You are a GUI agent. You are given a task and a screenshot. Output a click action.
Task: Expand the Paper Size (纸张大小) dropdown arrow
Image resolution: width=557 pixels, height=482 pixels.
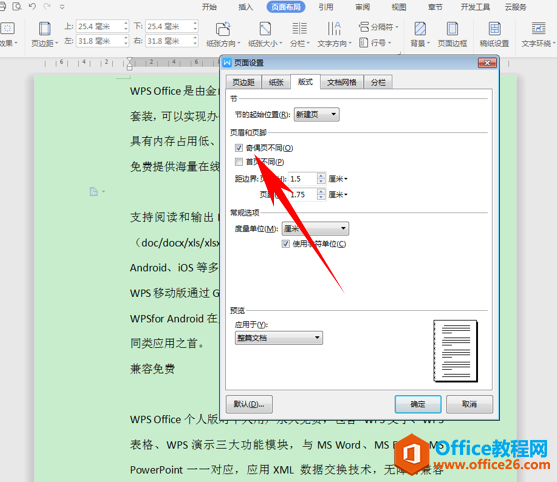[x=281, y=43]
